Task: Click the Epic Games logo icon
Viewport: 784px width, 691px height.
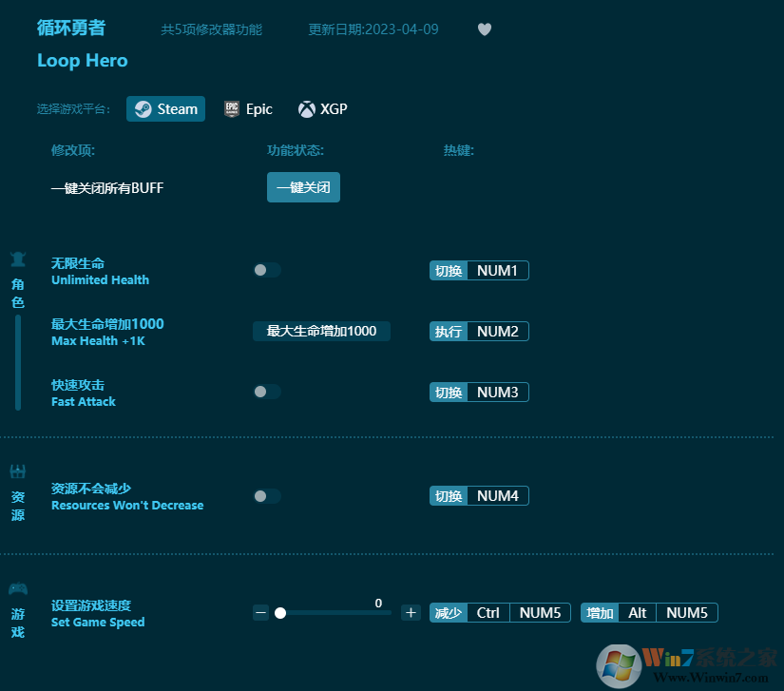Action: [x=231, y=108]
